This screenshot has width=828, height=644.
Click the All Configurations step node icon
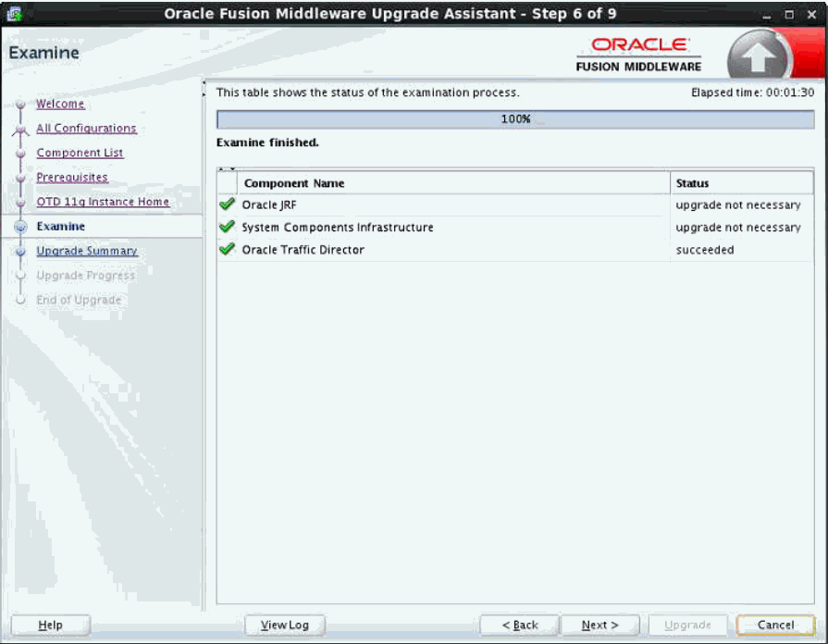(20, 129)
